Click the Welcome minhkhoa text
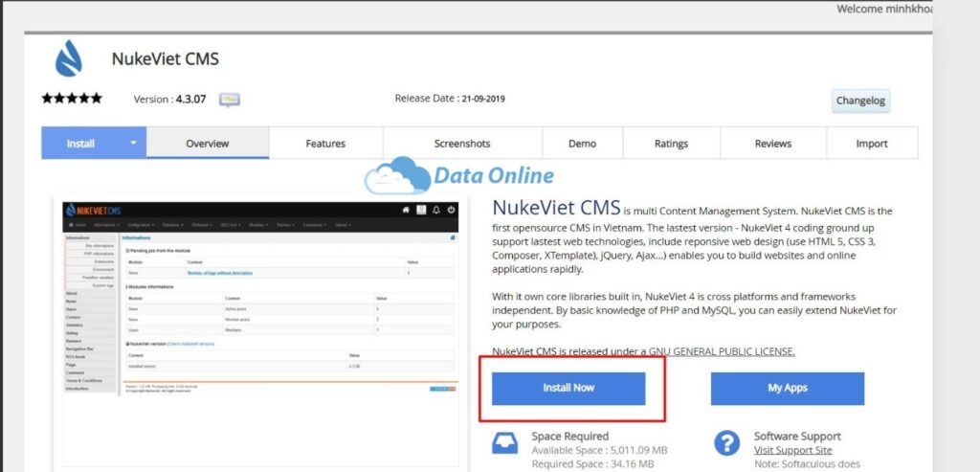 click(x=884, y=9)
